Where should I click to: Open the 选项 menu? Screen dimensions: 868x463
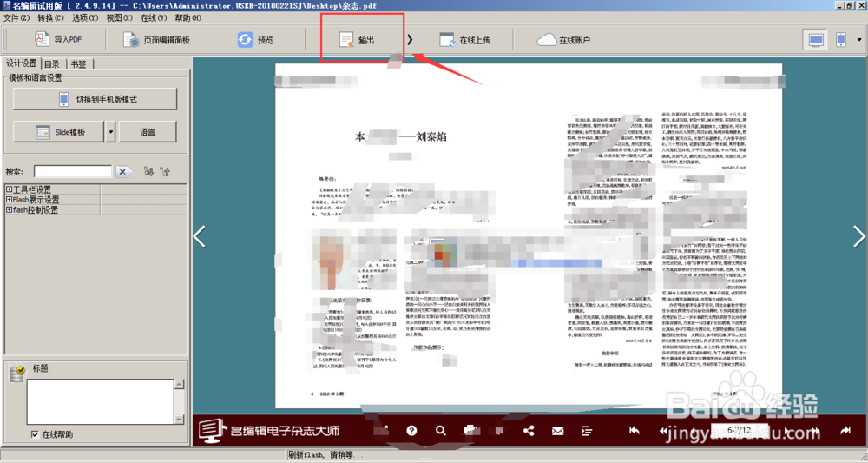click(x=85, y=17)
